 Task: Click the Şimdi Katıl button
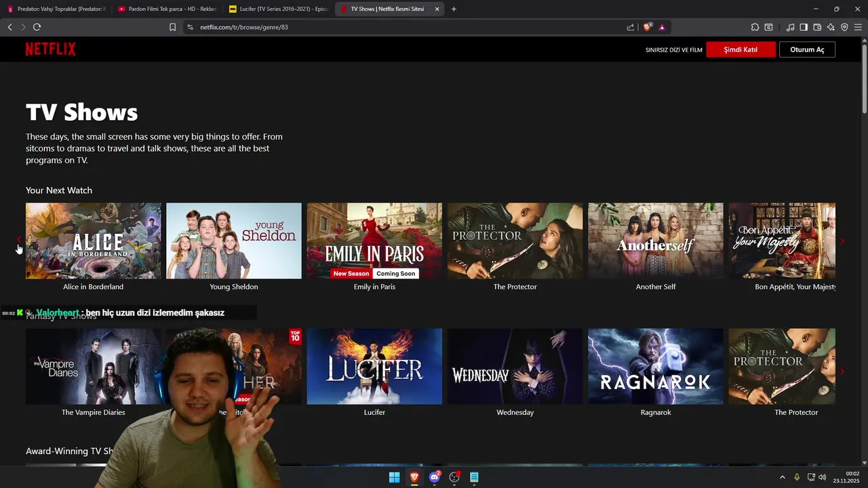coord(741,49)
